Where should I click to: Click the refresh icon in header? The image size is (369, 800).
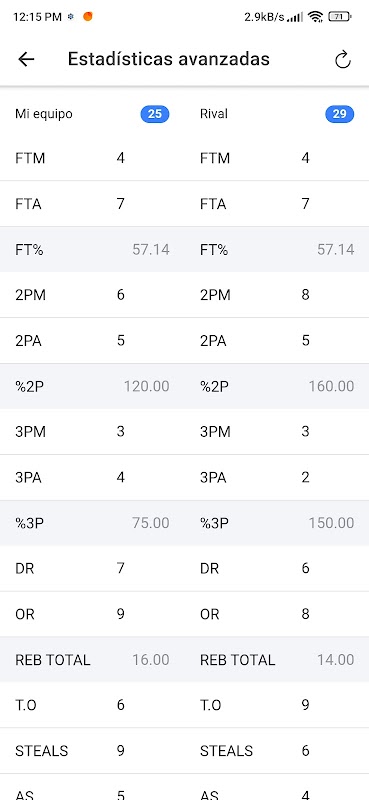[342, 59]
